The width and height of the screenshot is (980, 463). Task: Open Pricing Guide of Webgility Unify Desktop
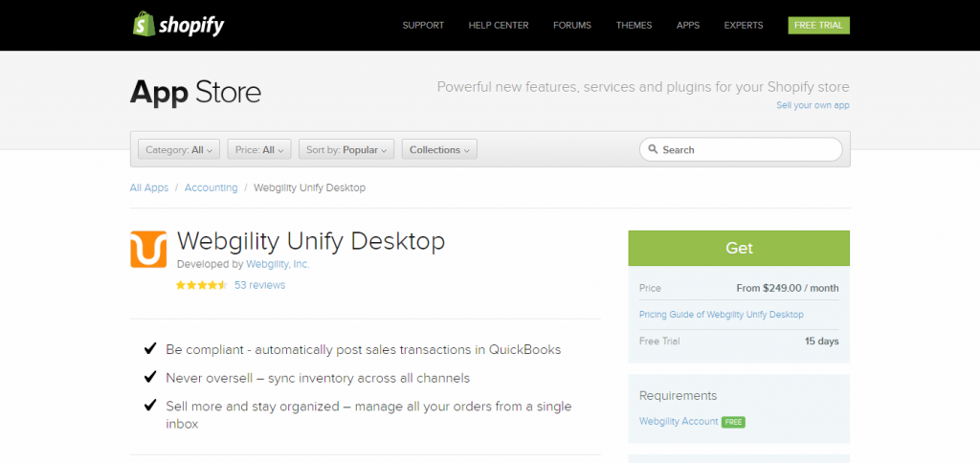click(x=722, y=315)
